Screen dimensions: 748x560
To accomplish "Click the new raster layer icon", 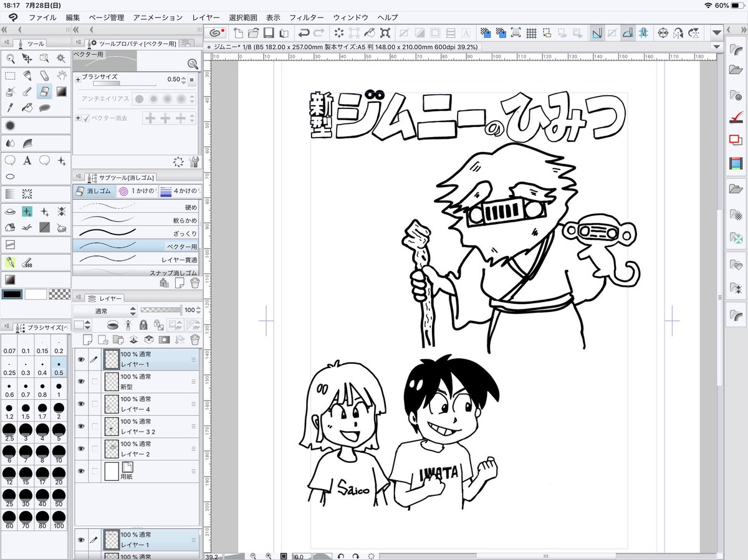I will pyautogui.click(x=88, y=339).
